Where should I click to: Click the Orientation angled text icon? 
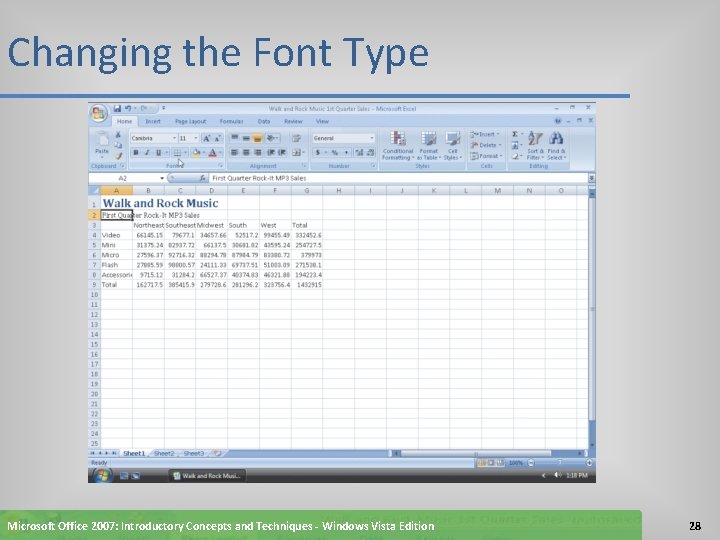point(271,138)
